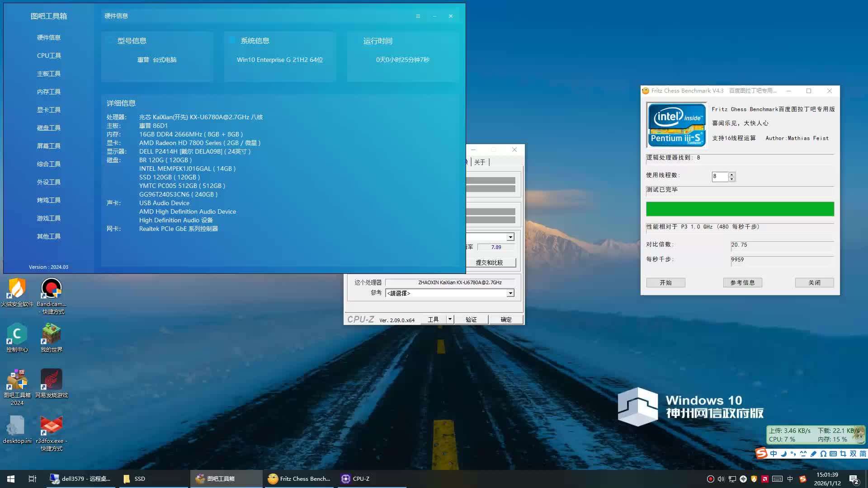Open notification center in taskbar
868x488 pixels.
coord(854,479)
